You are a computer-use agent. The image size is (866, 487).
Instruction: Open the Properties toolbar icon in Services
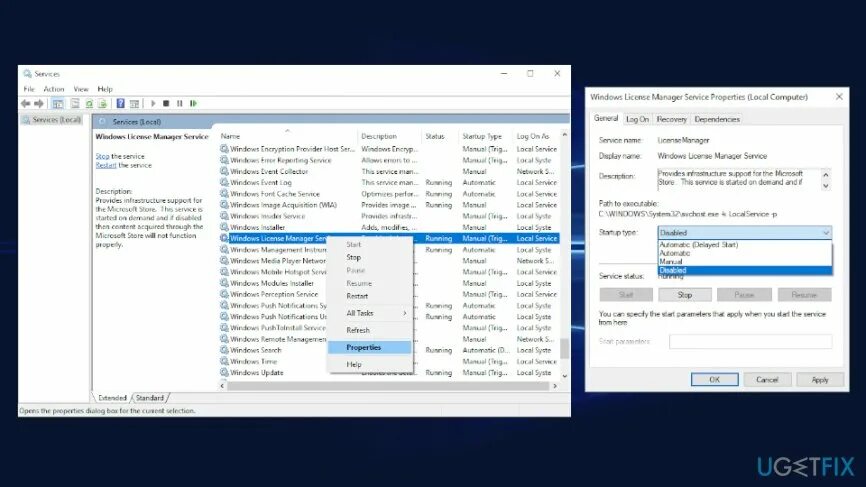coord(75,103)
